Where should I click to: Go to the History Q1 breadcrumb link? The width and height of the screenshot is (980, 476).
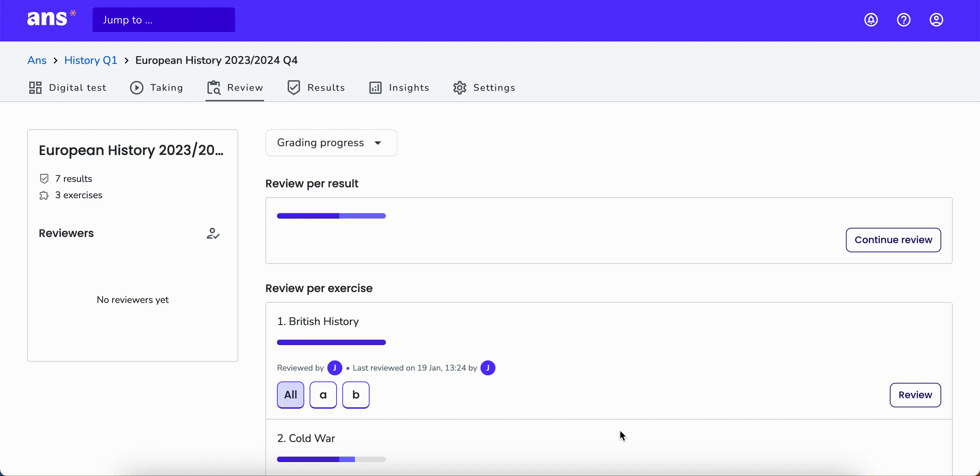tap(91, 60)
